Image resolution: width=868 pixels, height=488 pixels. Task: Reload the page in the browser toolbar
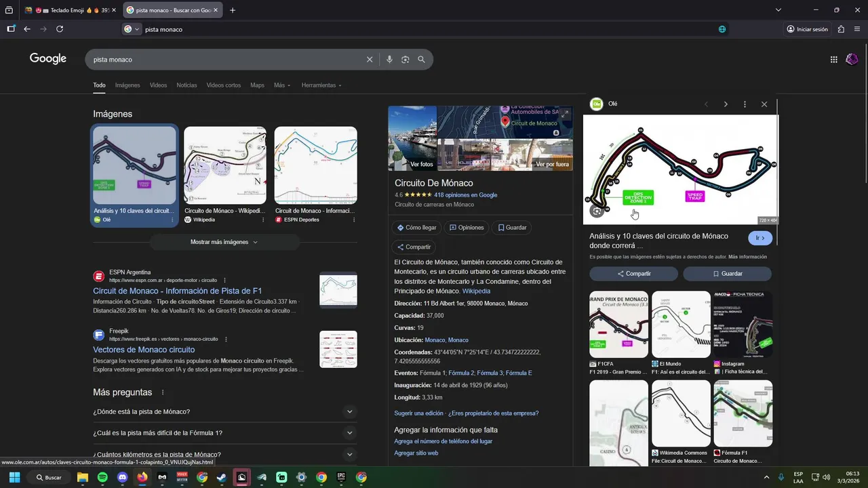(x=60, y=29)
